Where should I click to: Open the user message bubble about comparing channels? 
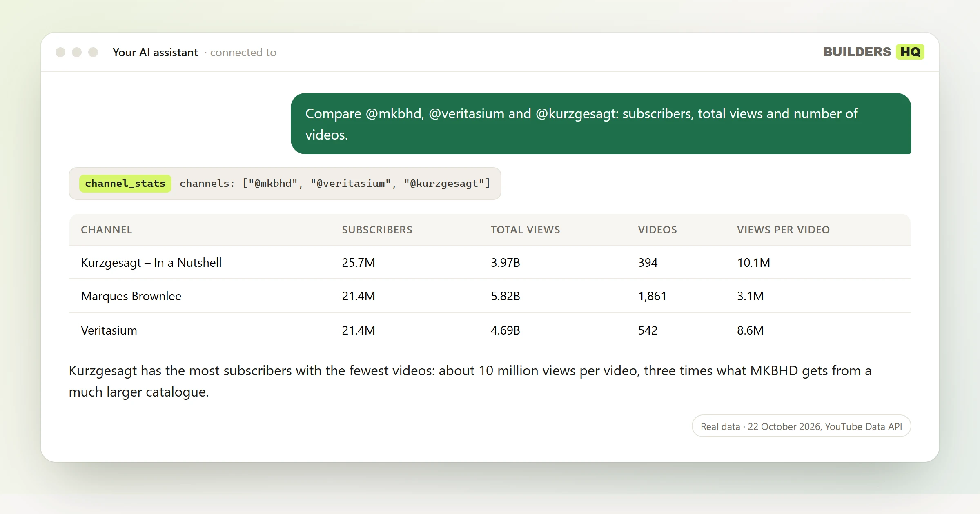pyautogui.click(x=601, y=124)
